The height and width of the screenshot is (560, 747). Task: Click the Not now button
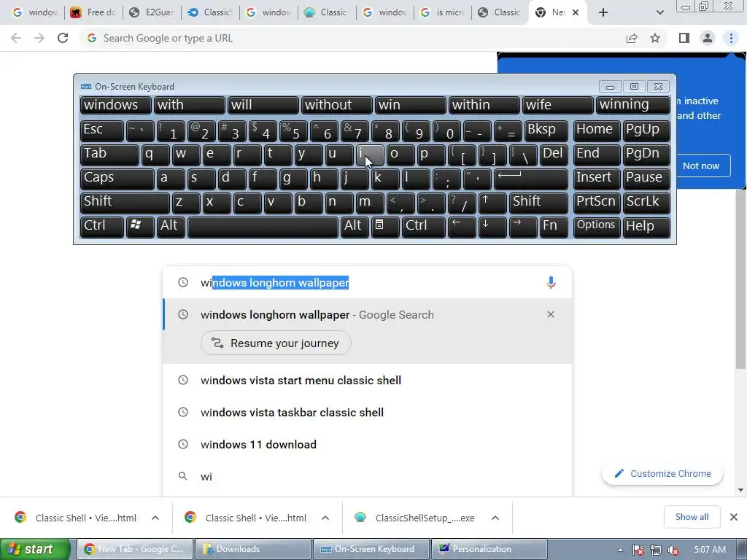(x=700, y=166)
